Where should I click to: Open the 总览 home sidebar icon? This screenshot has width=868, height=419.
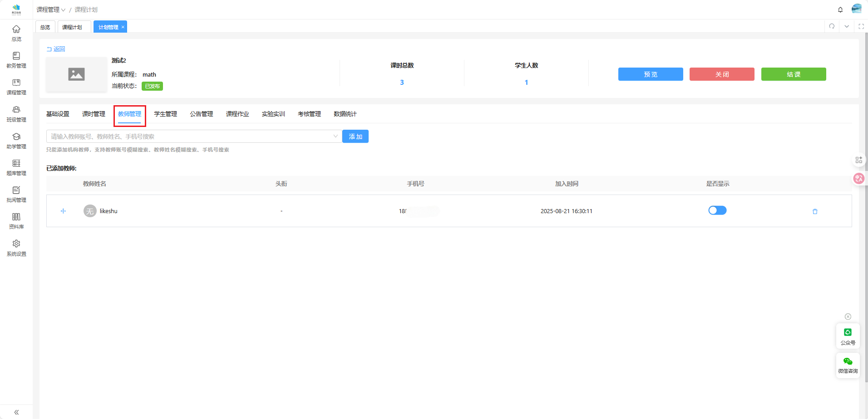16,33
